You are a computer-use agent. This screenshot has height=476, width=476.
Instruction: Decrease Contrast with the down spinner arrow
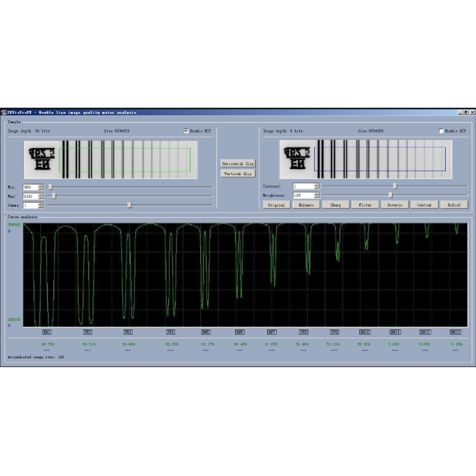(317, 187)
